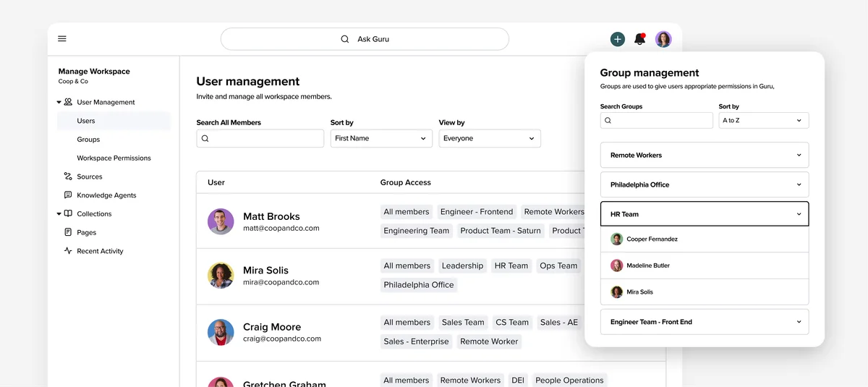The width and height of the screenshot is (868, 387).
Task: Click Cooper Fernandez's avatar in HR Team
Action: 617,239
